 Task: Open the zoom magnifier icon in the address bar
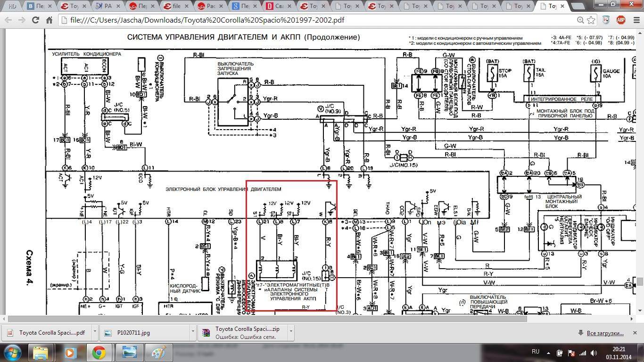580,20
